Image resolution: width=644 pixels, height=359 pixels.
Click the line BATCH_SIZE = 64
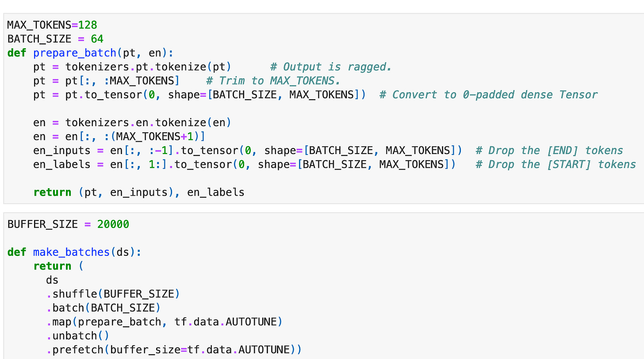point(55,39)
